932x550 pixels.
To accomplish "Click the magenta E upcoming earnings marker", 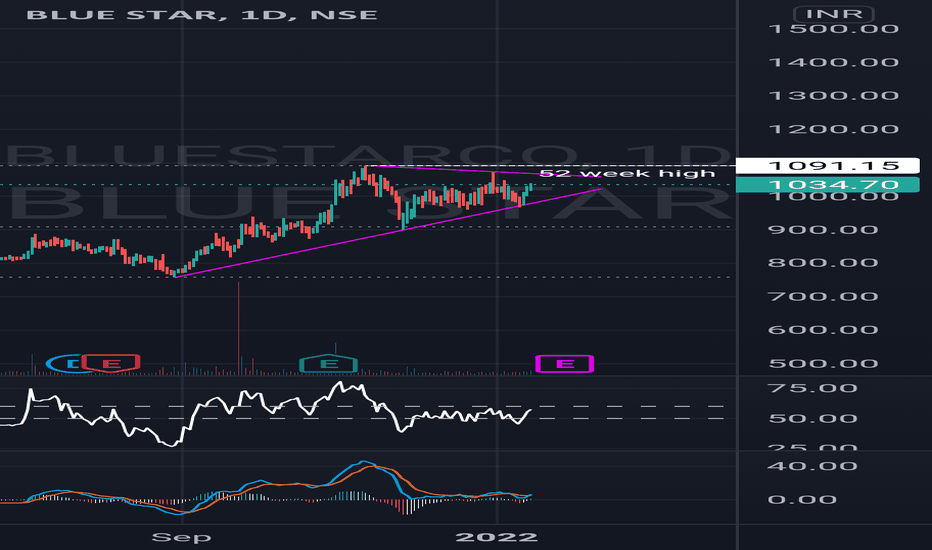I will [x=565, y=363].
